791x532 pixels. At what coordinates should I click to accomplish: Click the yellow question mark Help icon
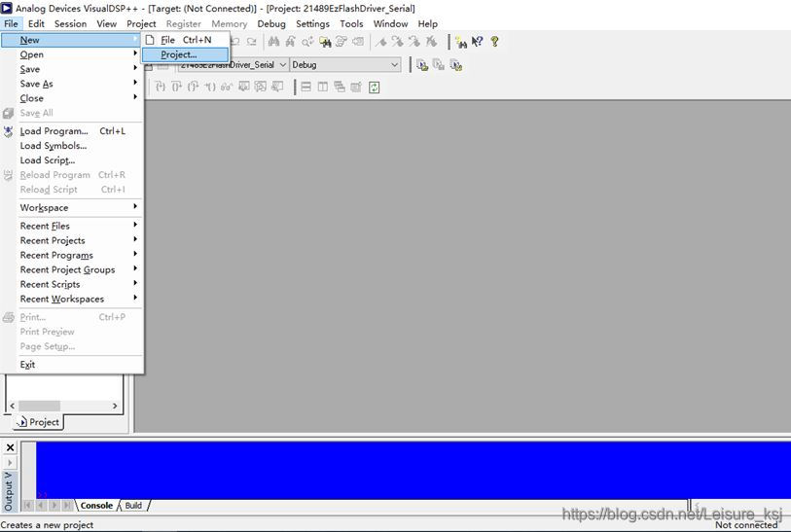coord(494,42)
